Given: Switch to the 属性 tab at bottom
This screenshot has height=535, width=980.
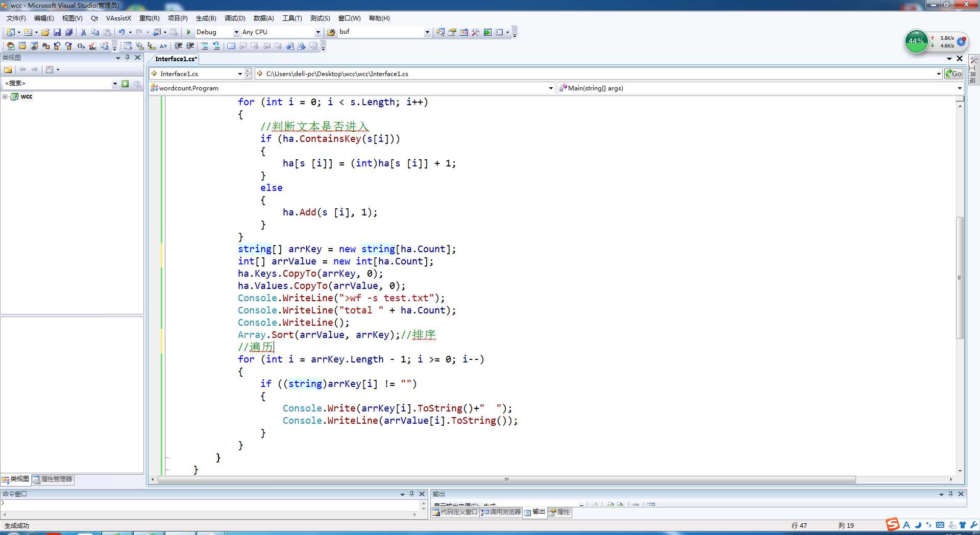Looking at the screenshot, I should point(559,512).
